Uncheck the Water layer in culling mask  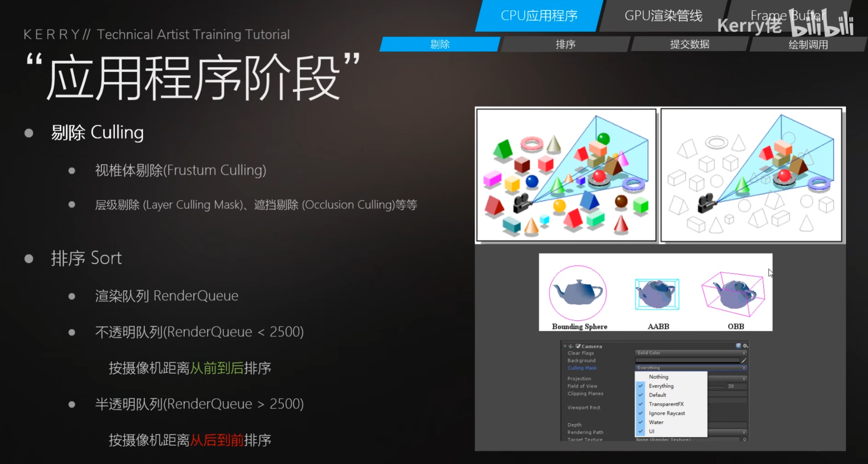pyautogui.click(x=656, y=422)
